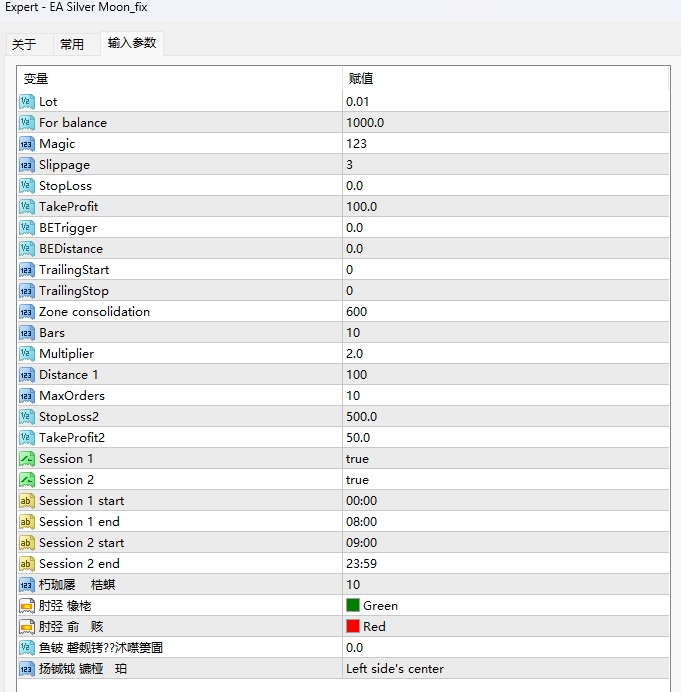Select the Distance 1 variable name
Screen dimensions: 681x692
[x=68, y=375]
